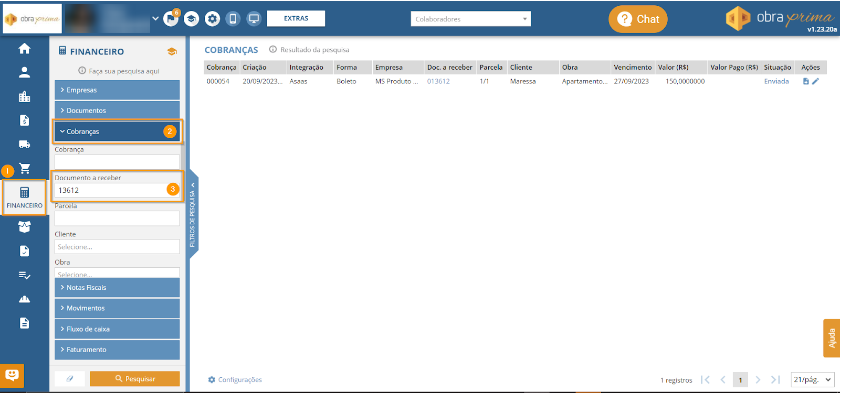Open the user account dropdown arrow
The image size is (841, 394).
[156, 19]
